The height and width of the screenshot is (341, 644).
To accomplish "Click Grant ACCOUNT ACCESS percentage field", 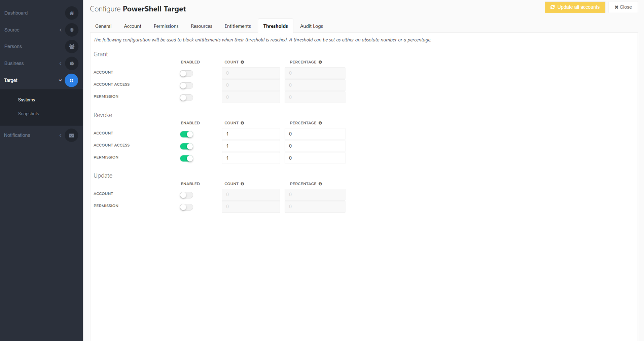I will [x=315, y=85].
